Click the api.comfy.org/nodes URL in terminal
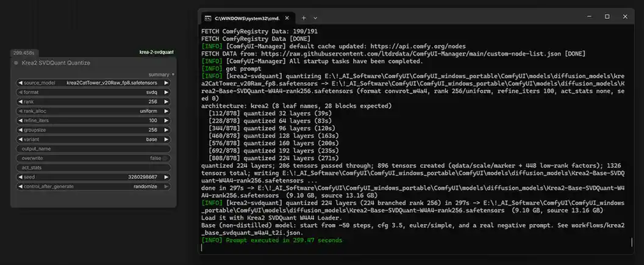The height and width of the screenshot is (265, 644). (x=418, y=46)
